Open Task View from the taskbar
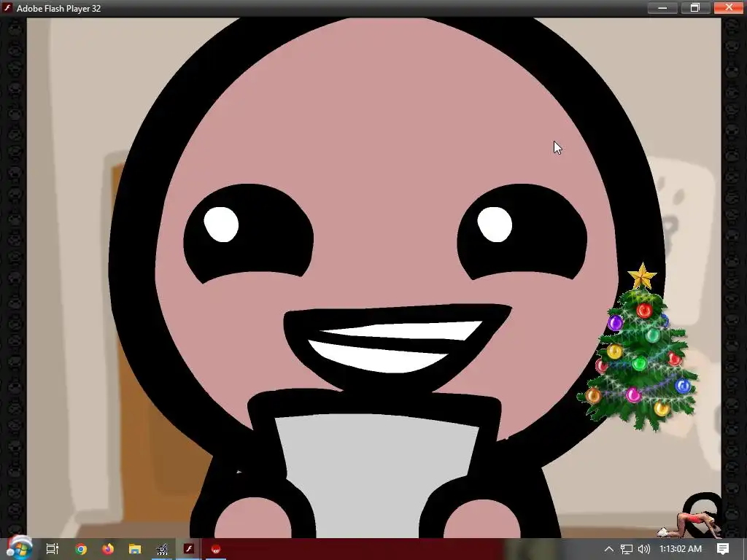Image resolution: width=747 pixels, height=560 pixels. coord(53,549)
